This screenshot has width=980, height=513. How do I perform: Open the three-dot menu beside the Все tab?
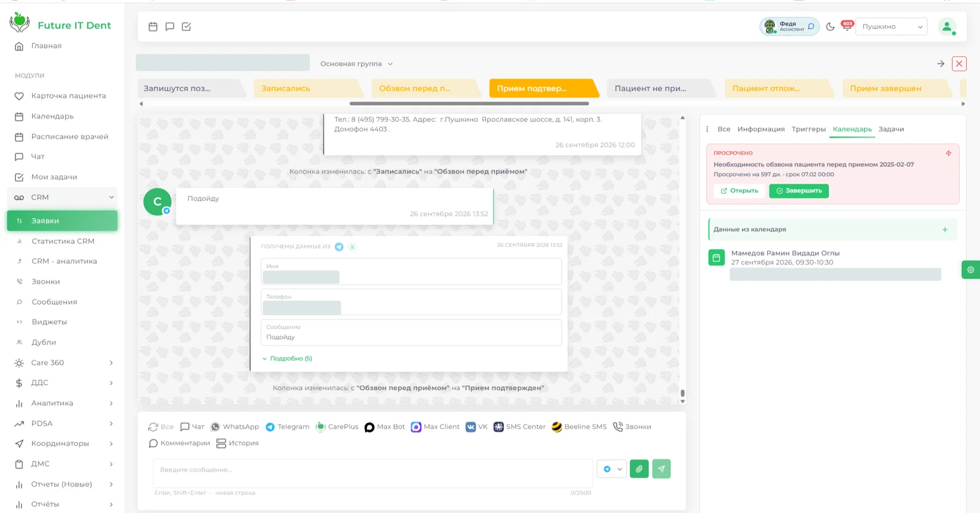(x=708, y=129)
